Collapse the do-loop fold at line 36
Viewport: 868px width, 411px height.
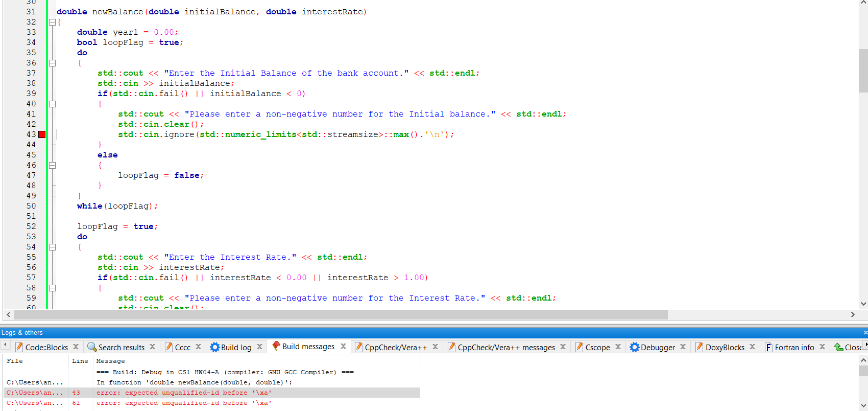[x=52, y=63]
